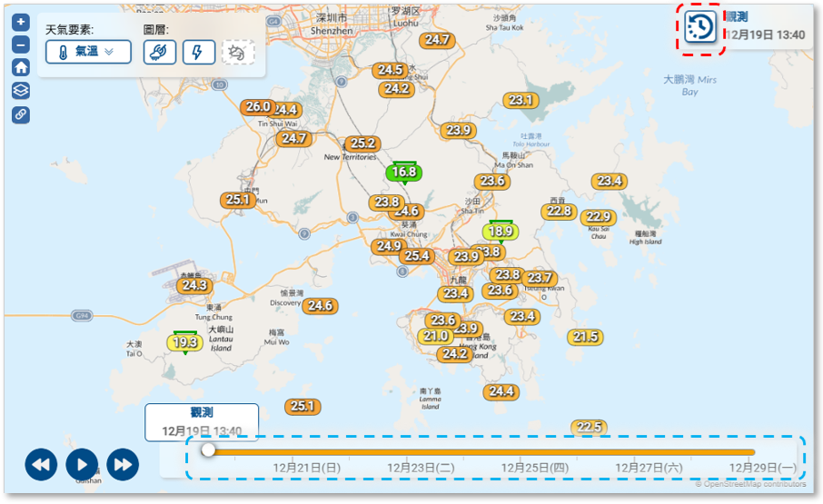The height and width of the screenshot is (504, 823).
Task: Zoom in on the weather map
Action: click(21, 22)
